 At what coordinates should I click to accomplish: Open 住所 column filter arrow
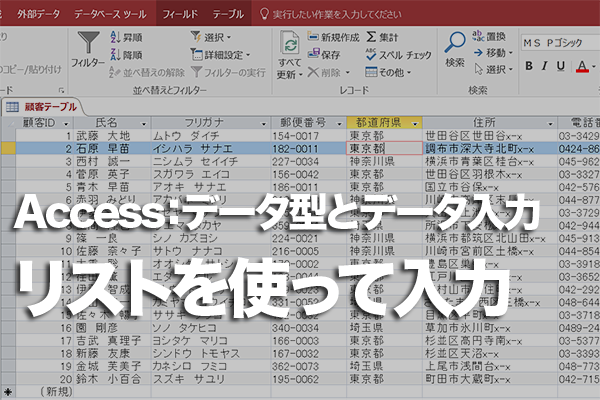pyautogui.click(x=550, y=124)
